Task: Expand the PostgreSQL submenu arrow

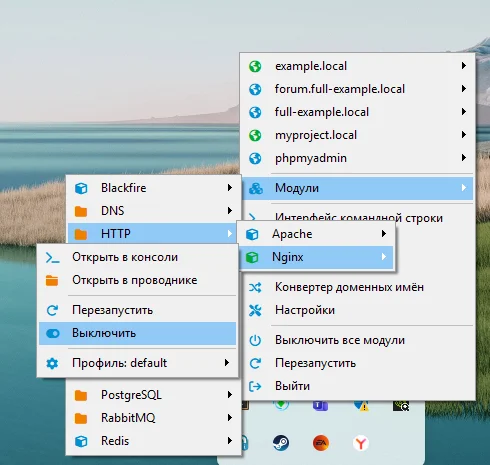Action: [x=230, y=395]
